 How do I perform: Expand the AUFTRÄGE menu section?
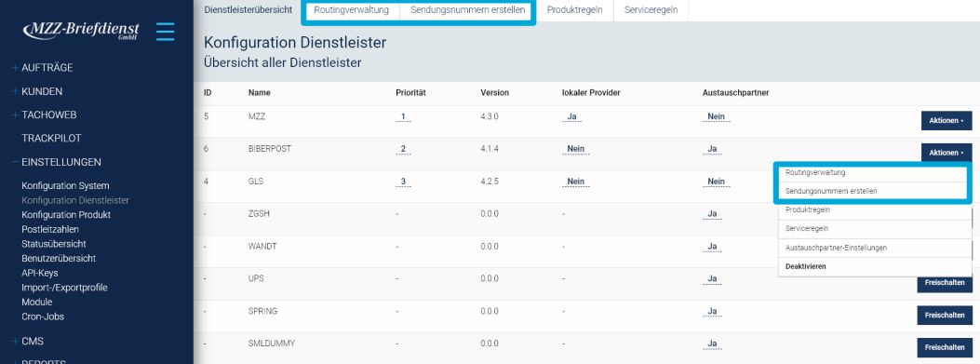47,68
